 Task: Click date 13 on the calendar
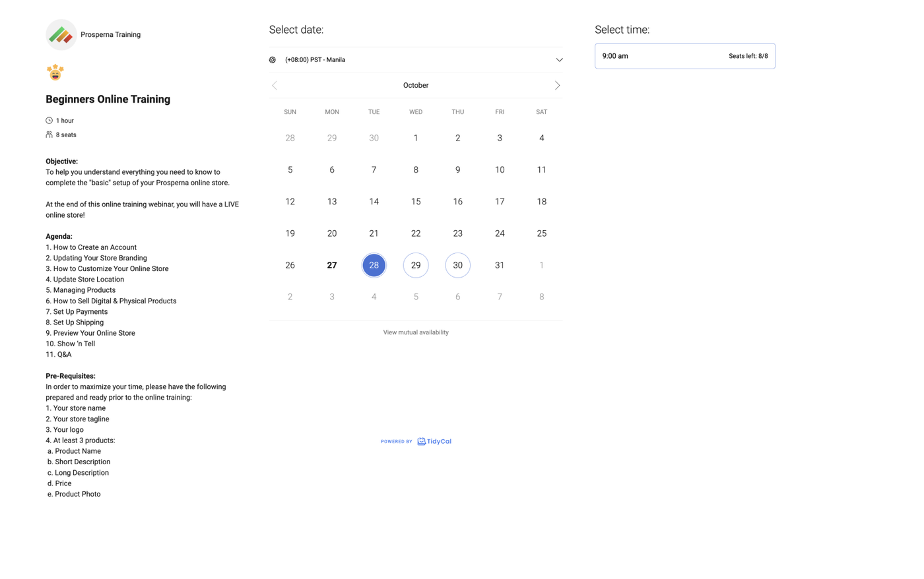point(332,202)
